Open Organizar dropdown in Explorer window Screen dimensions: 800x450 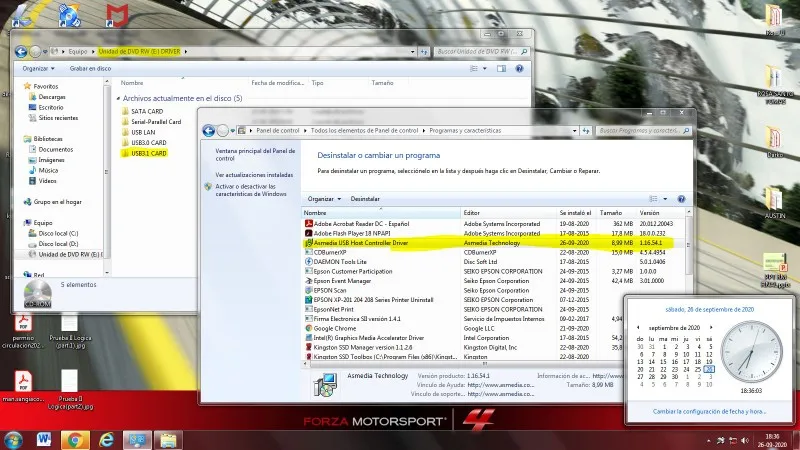38,68
